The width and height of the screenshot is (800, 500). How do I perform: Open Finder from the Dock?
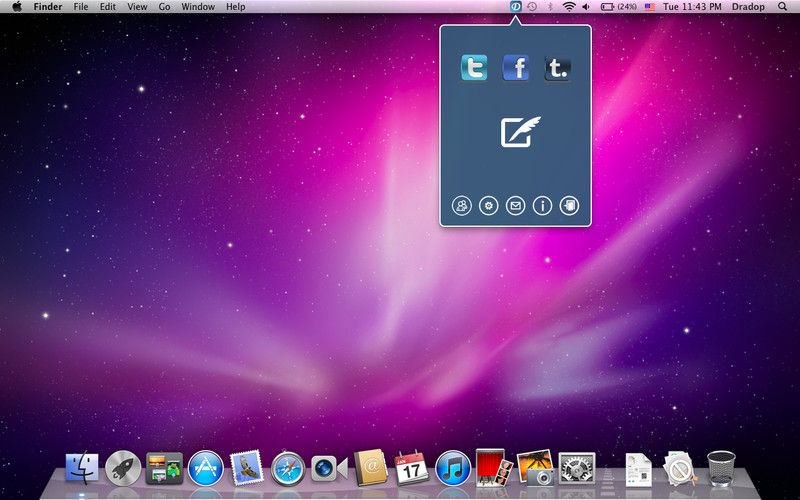click(x=82, y=467)
